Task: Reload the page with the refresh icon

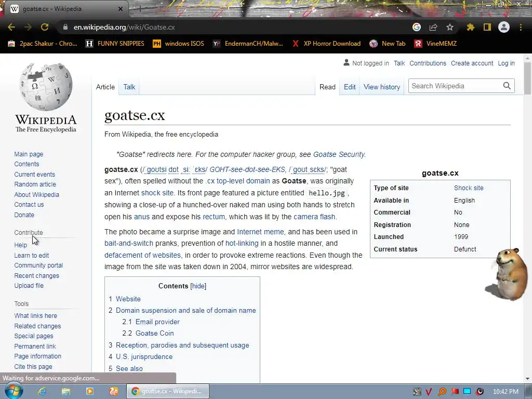Action: click(x=45, y=27)
